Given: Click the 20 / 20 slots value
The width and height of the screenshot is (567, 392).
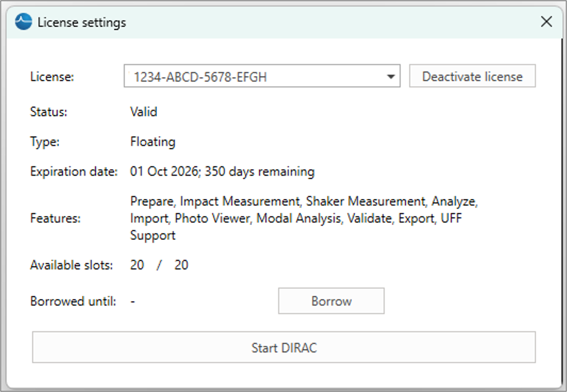Looking at the screenshot, I should (159, 265).
